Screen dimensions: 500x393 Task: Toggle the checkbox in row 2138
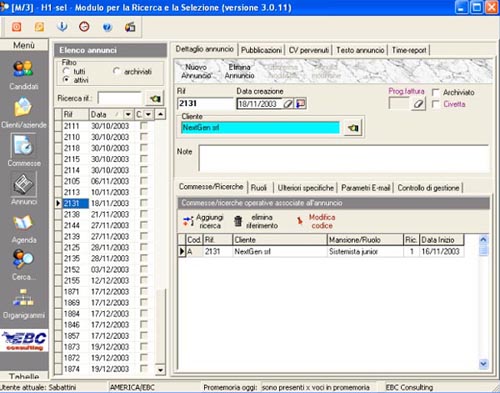(144, 214)
